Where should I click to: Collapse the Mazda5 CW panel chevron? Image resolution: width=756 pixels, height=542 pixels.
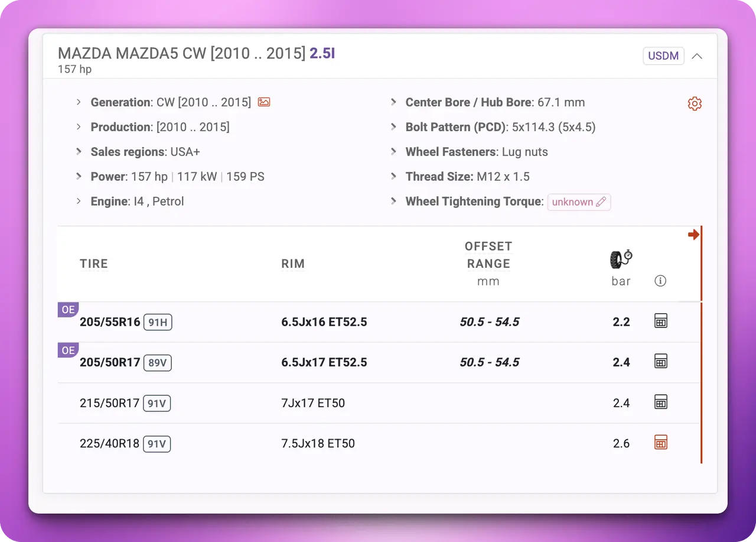point(697,56)
